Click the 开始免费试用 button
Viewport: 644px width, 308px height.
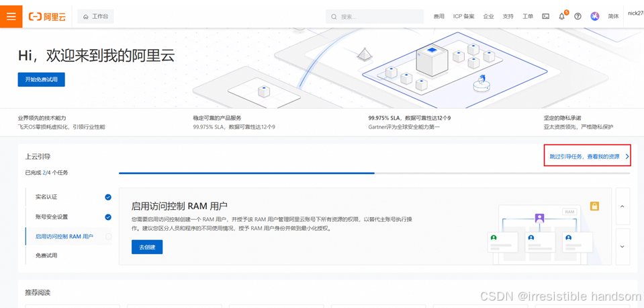point(42,79)
